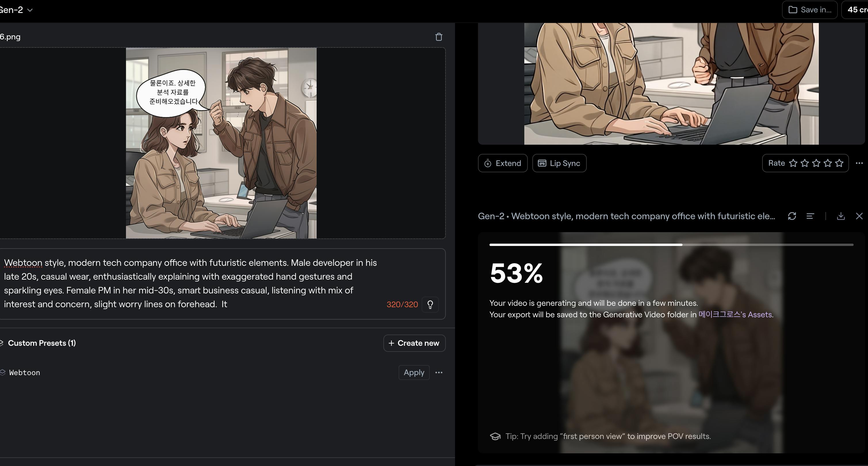Rate the video five stars
This screenshot has width=868, height=466.
[x=839, y=163]
